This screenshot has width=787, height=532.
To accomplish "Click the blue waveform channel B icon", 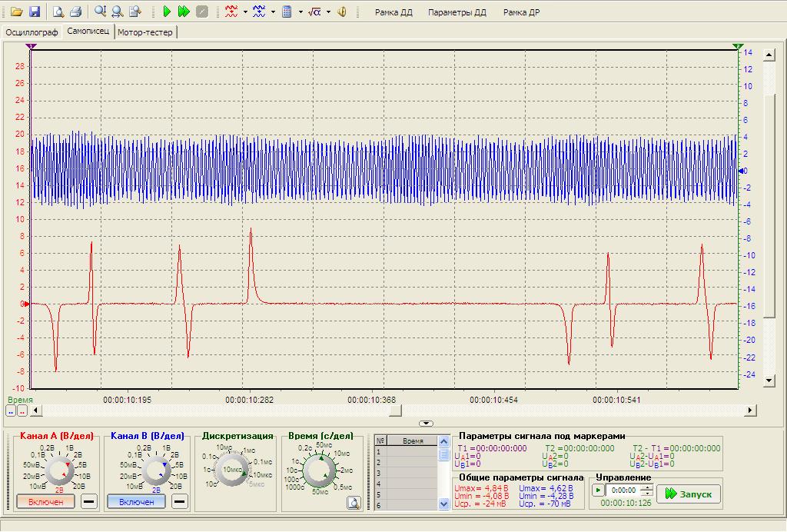I will 259,12.
